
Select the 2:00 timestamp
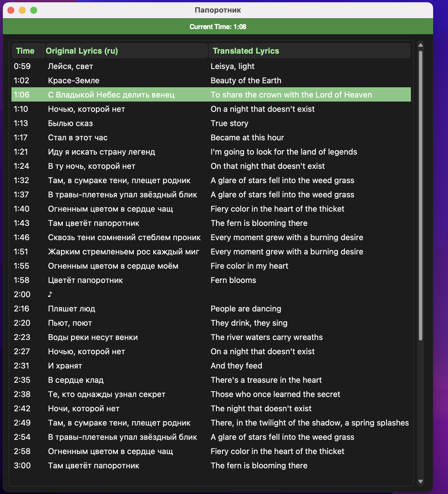click(x=22, y=294)
